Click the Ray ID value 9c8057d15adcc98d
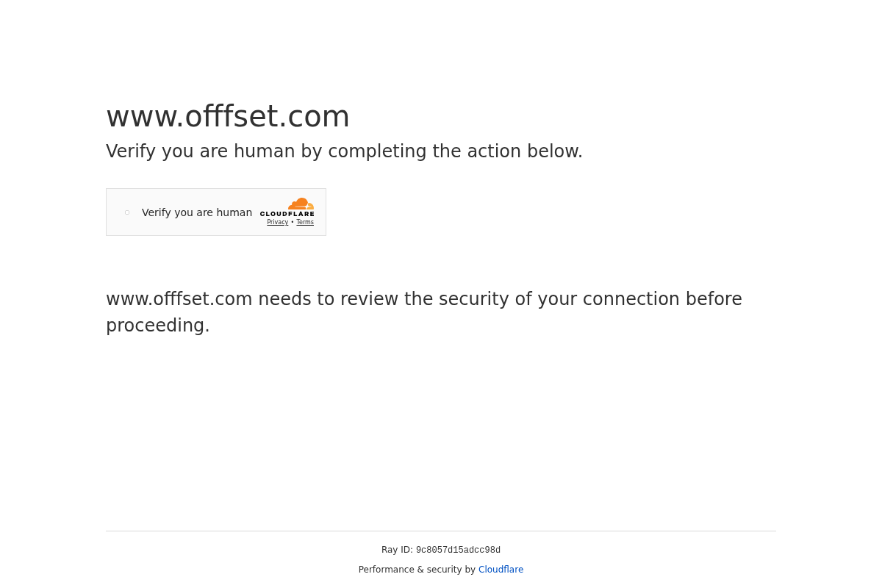 (x=458, y=551)
